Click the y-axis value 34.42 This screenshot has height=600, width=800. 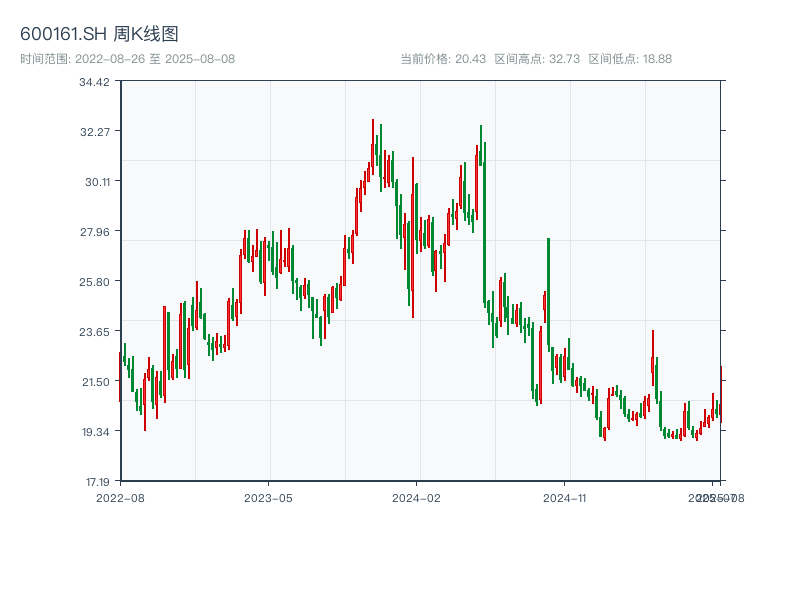[x=94, y=83]
